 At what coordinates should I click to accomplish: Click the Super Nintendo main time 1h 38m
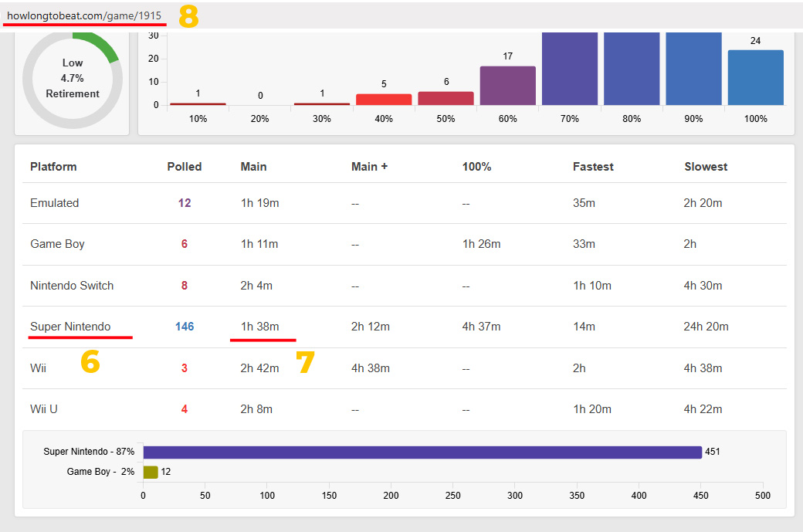tap(259, 327)
